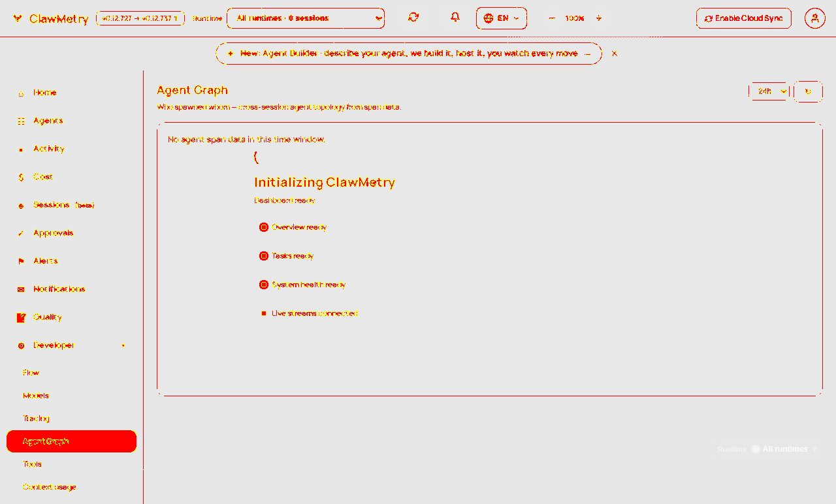Open the Quality page
This screenshot has height=504, width=836.
[71, 317]
